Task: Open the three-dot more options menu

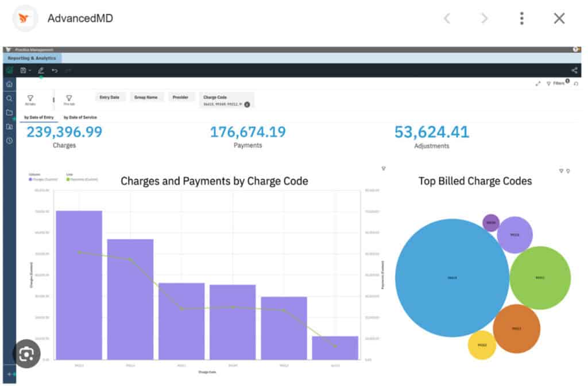Action: 521,18
